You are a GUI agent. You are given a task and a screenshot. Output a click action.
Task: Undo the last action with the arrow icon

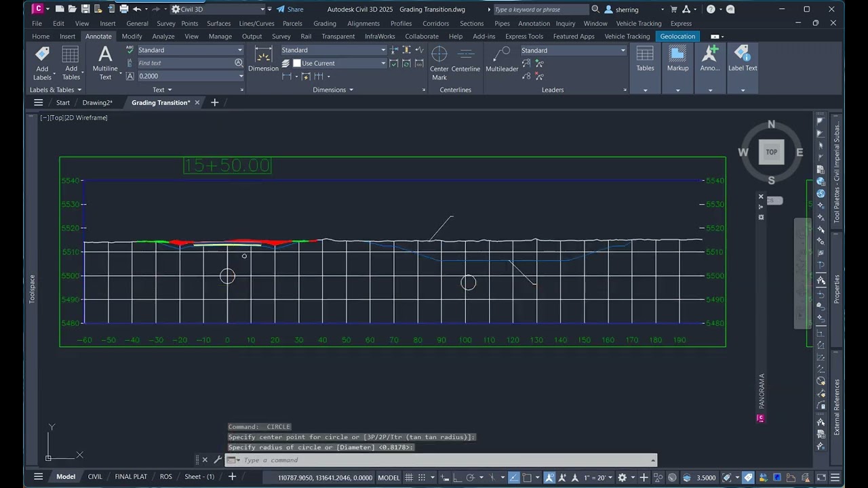tap(138, 9)
